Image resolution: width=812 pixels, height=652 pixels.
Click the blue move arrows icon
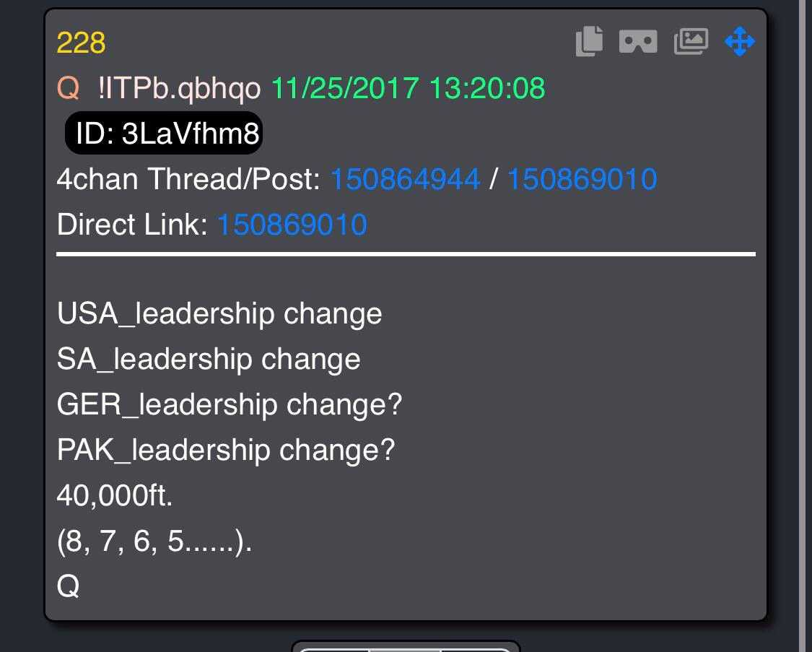pos(740,41)
